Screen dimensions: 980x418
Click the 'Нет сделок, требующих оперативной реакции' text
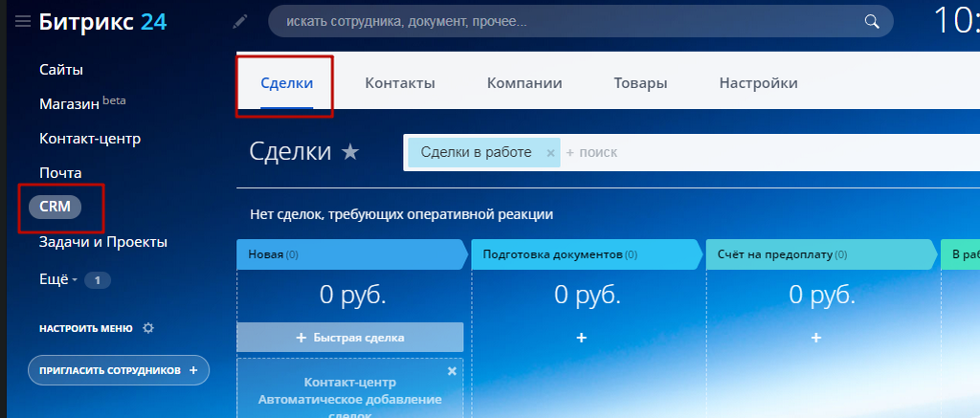click(401, 215)
